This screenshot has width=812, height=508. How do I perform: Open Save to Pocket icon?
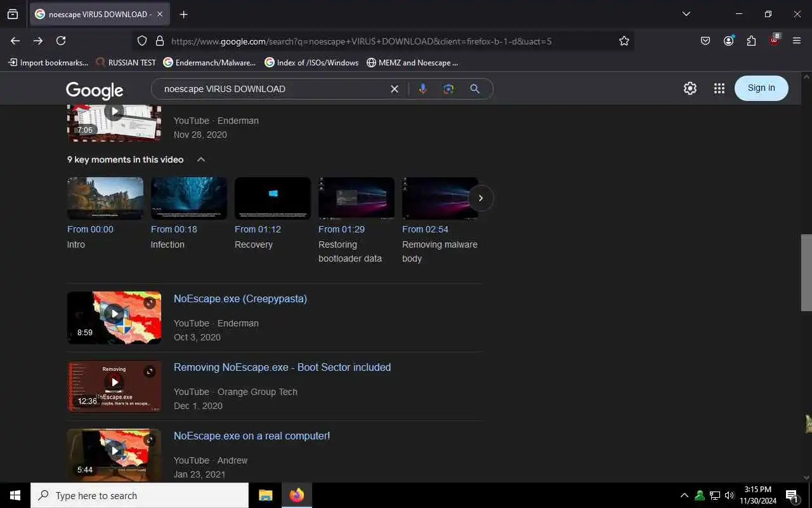pos(705,41)
